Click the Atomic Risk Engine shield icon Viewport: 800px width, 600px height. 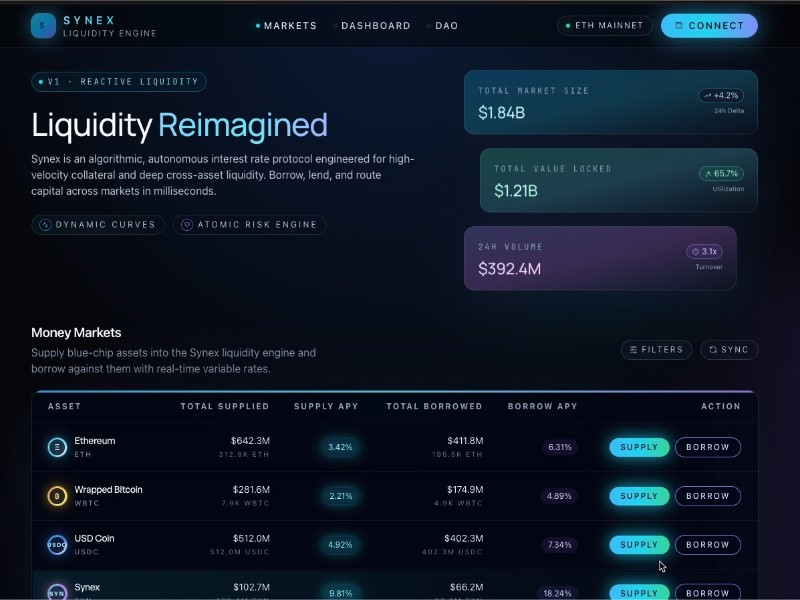point(186,225)
